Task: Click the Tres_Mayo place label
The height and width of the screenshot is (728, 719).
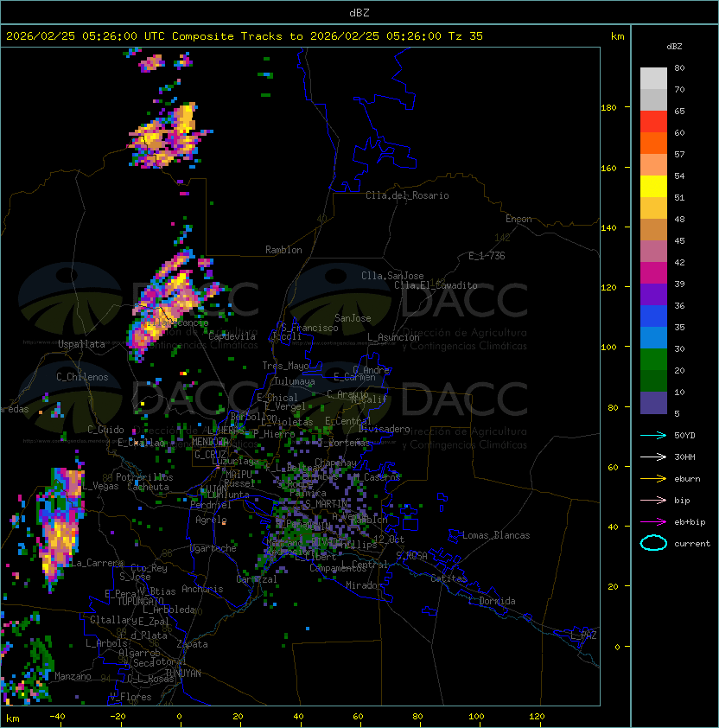Action: pyautogui.click(x=285, y=366)
